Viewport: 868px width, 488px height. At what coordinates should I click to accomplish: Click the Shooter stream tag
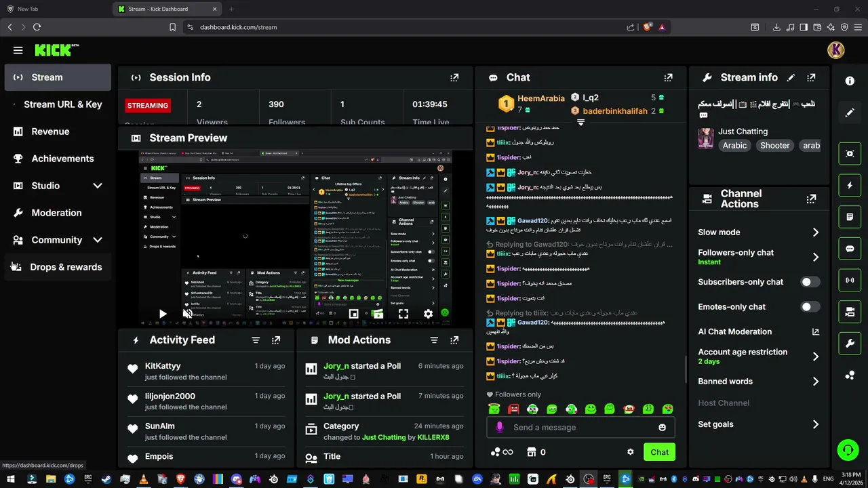pos(774,145)
